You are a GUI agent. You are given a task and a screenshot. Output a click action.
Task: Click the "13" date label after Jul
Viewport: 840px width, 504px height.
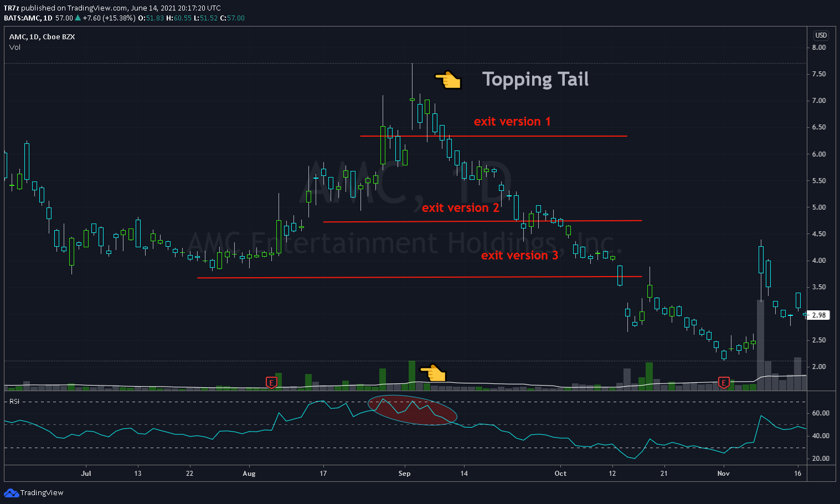pyautogui.click(x=138, y=474)
